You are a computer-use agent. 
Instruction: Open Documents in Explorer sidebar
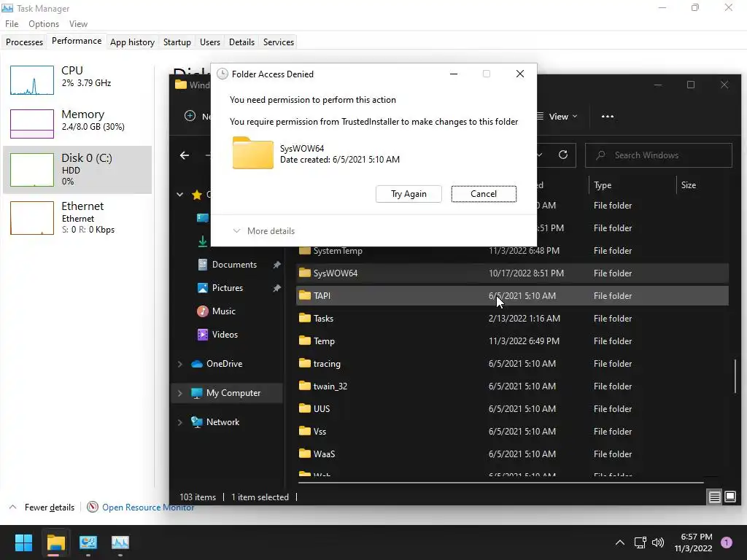click(x=234, y=265)
